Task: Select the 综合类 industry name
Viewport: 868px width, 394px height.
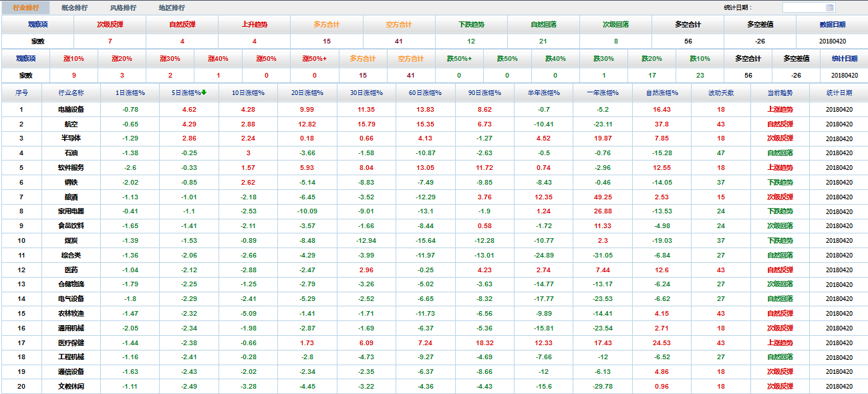Action: coord(71,256)
